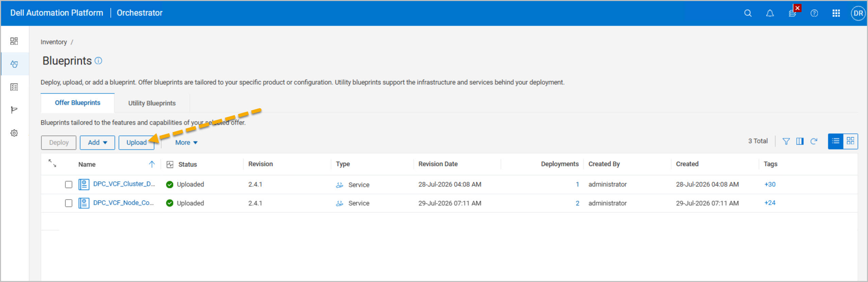Click the Orchestrator title in header
This screenshot has width=868, height=282.
(139, 13)
